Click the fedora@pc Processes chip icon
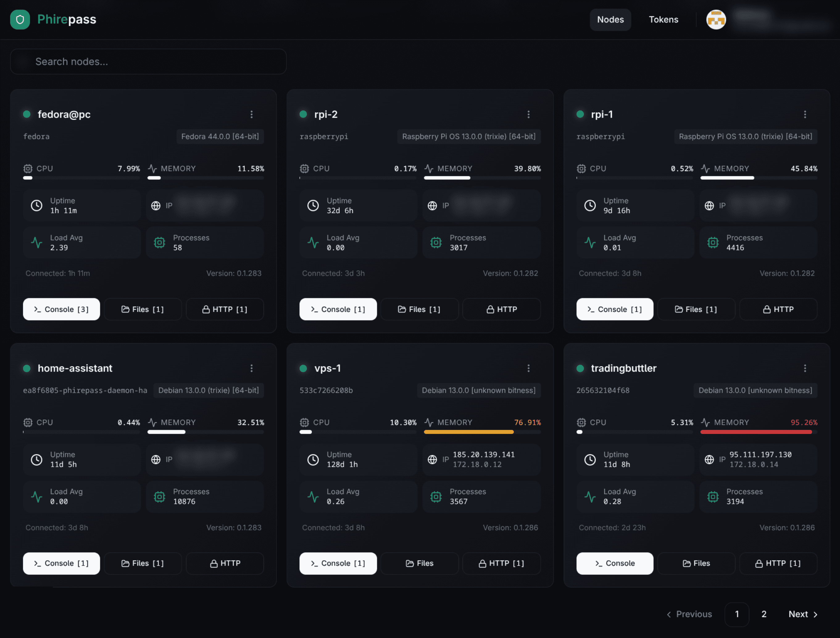840x638 pixels. 160,242
